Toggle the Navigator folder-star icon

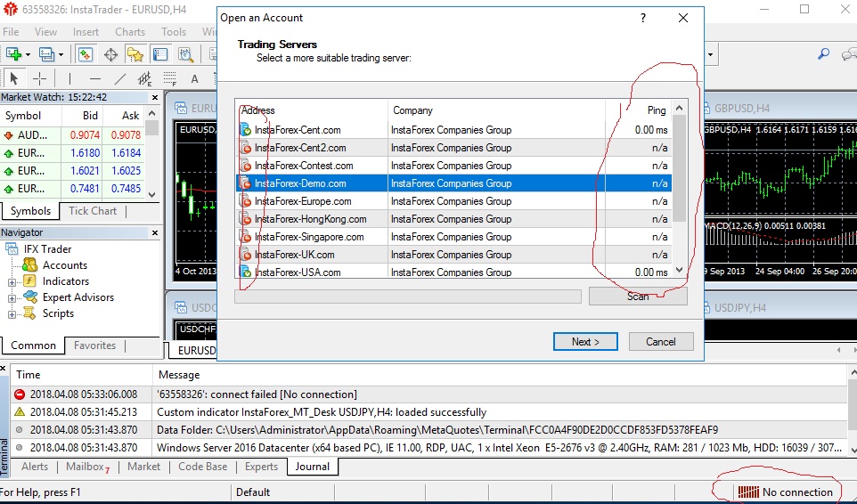(x=135, y=54)
